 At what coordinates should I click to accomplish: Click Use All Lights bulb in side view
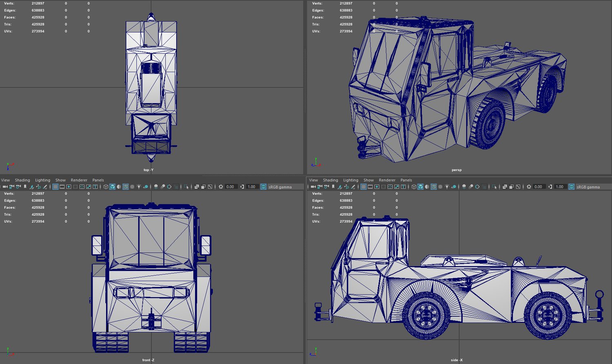(447, 187)
